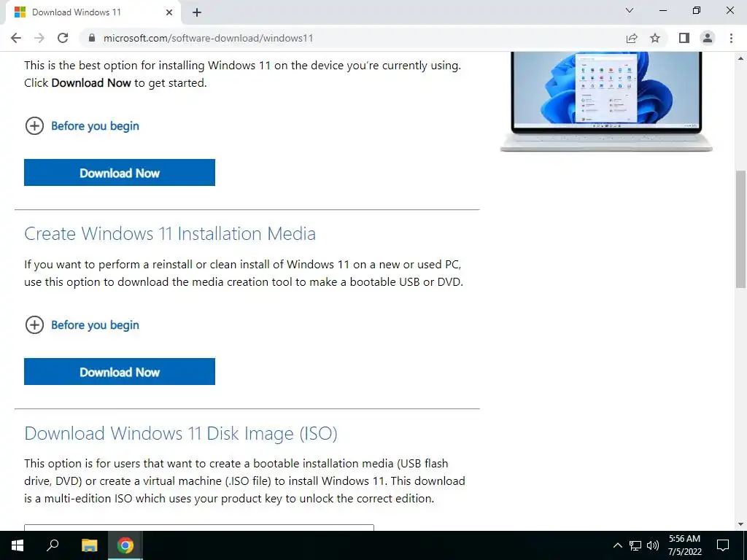Click Create Windows 11 Installation Media heading
This screenshot has width=747, height=560.
pos(170,234)
